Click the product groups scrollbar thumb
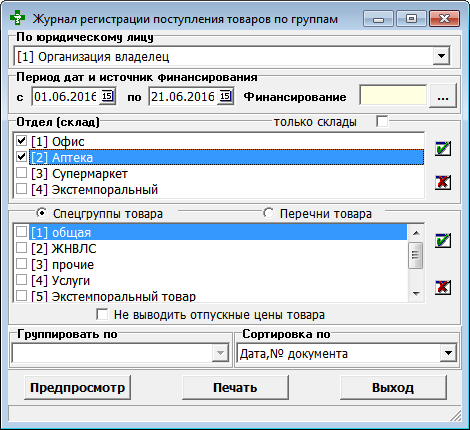Viewport: 470px width, 430px height. pyautogui.click(x=416, y=255)
